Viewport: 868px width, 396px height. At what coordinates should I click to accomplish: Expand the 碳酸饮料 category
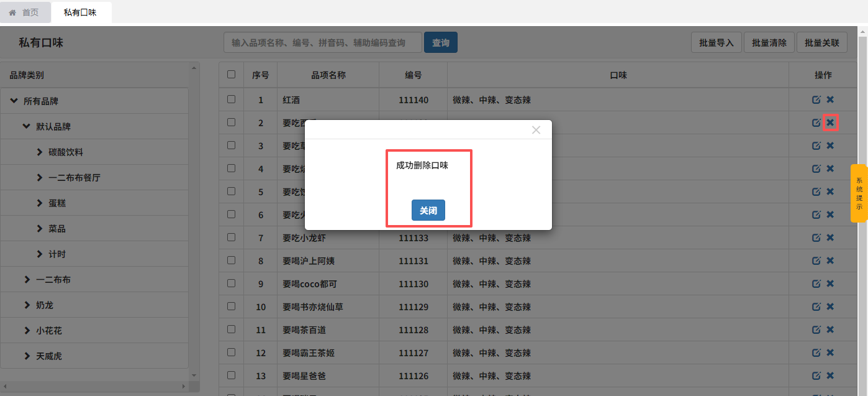(x=40, y=152)
